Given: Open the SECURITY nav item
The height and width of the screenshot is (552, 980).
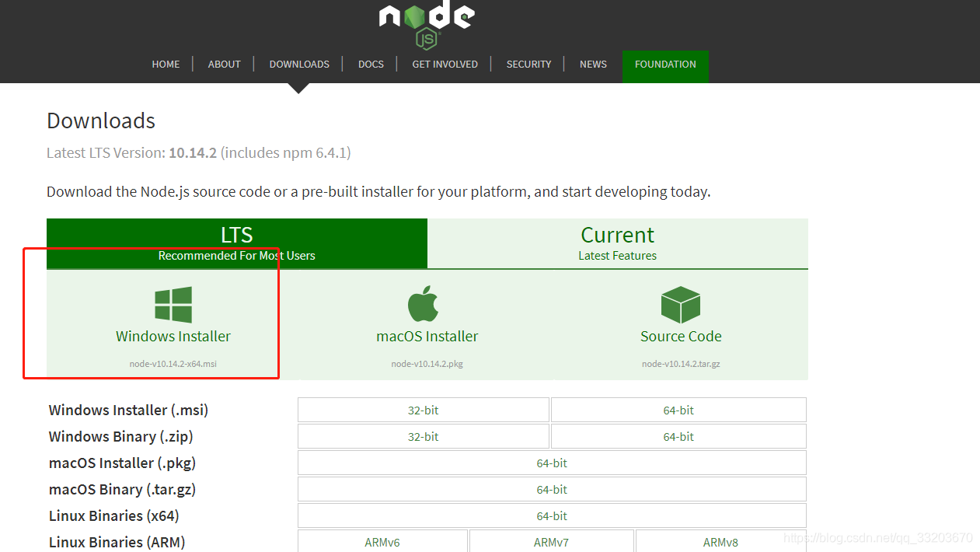Looking at the screenshot, I should coord(528,64).
